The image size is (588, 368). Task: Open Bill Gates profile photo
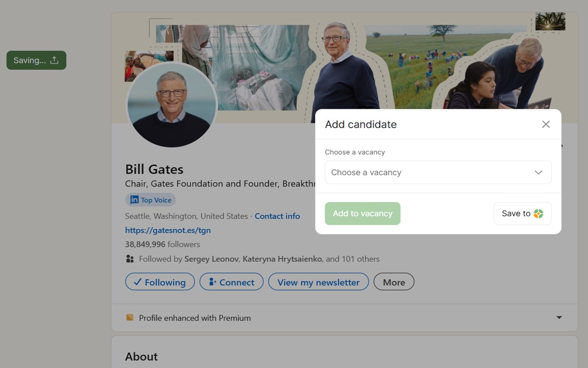(x=172, y=105)
